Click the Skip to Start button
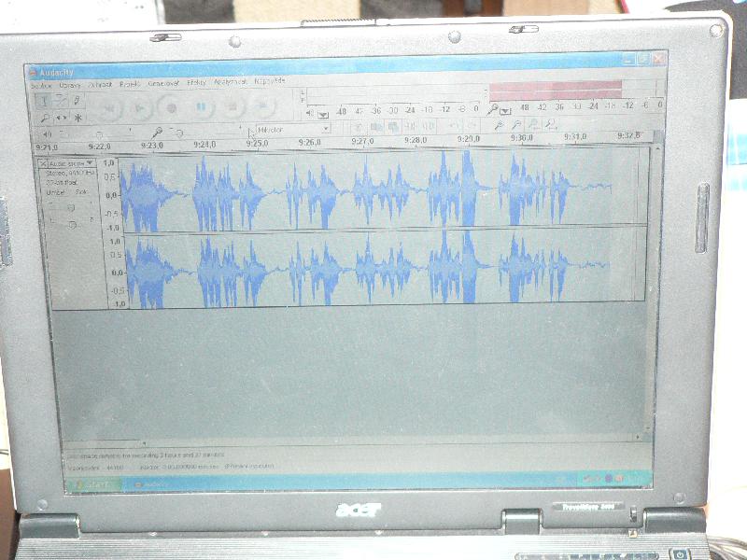 (x=110, y=107)
